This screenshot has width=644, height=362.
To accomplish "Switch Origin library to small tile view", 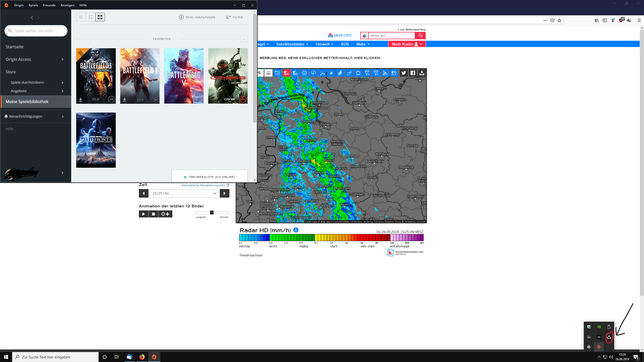I will [x=81, y=17].
